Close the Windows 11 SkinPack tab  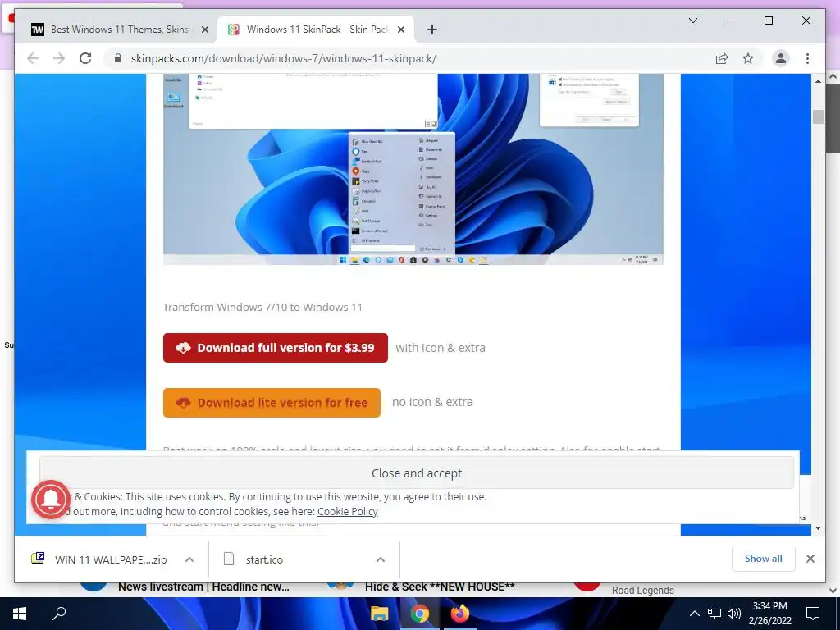click(x=400, y=30)
